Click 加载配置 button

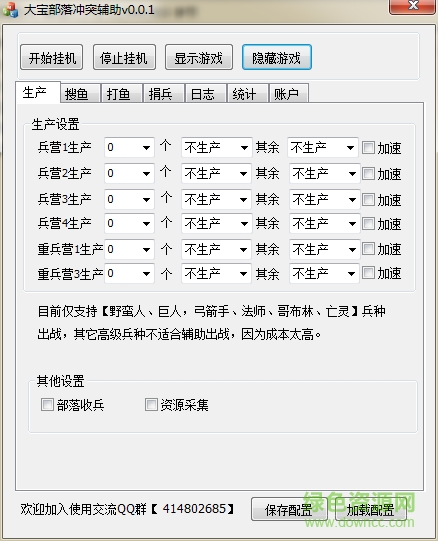click(x=371, y=509)
